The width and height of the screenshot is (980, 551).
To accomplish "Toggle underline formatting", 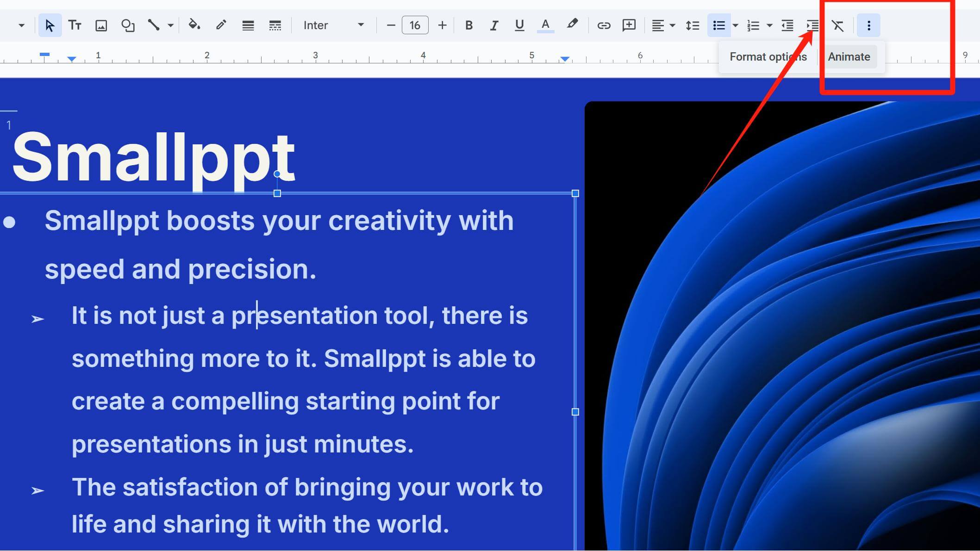I will (519, 25).
